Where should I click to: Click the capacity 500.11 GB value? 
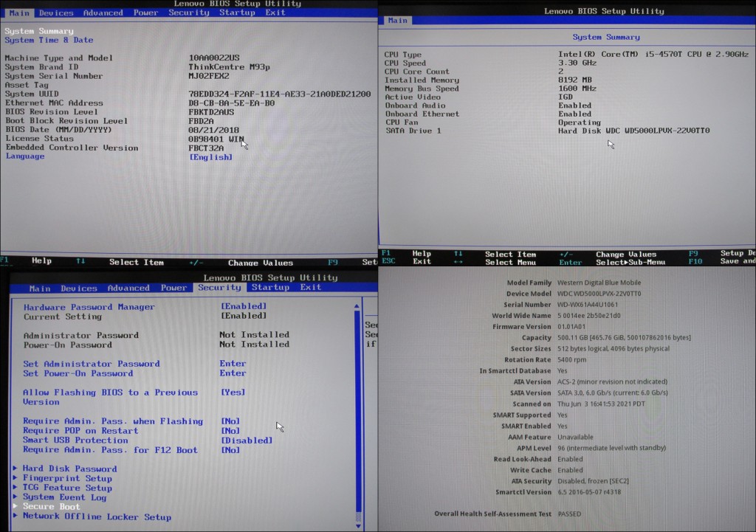pyautogui.click(x=624, y=338)
